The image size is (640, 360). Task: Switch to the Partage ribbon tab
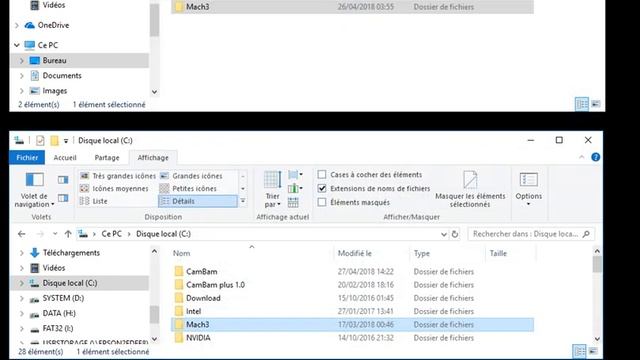coord(107,158)
